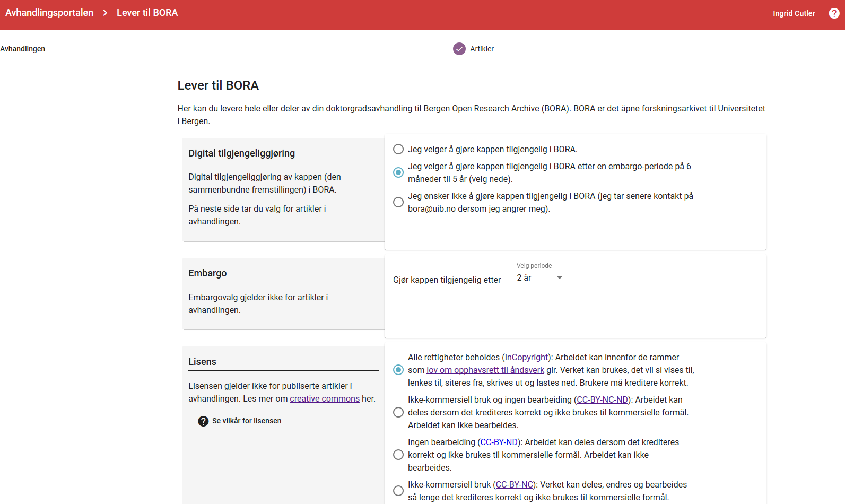Click the 'Digital tilgjengeliggjøring' section heading

click(242, 153)
